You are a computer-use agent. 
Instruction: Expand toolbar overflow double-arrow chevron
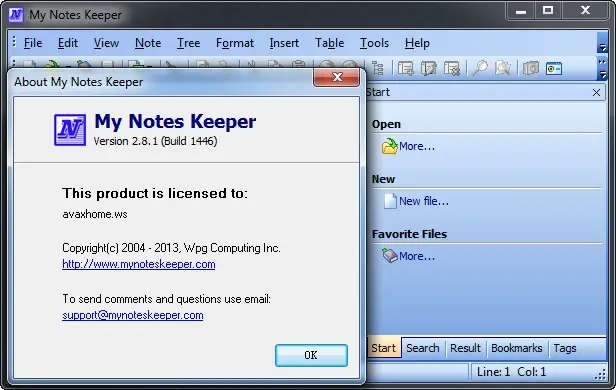click(602, 62)
